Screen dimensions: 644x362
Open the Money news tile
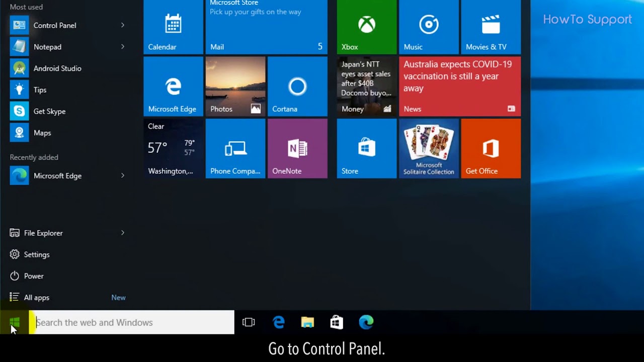point(367,86)
